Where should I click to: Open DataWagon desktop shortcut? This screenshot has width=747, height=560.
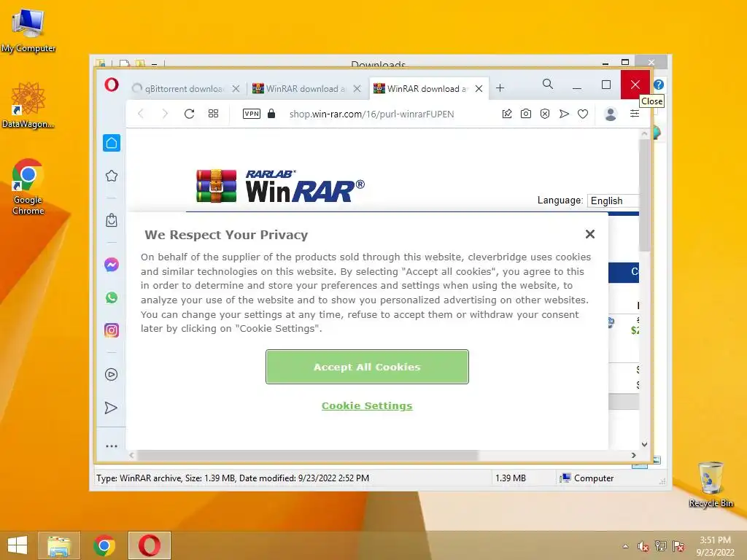[28, 105]
